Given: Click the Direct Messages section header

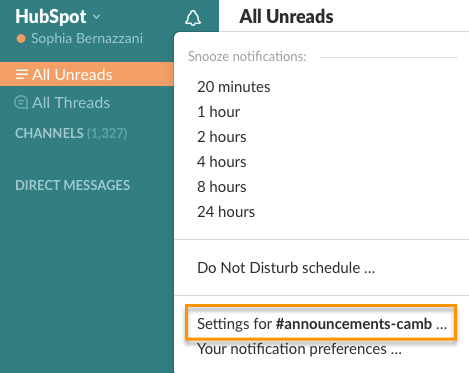Looking at the screenshot, I should [72, 185].
